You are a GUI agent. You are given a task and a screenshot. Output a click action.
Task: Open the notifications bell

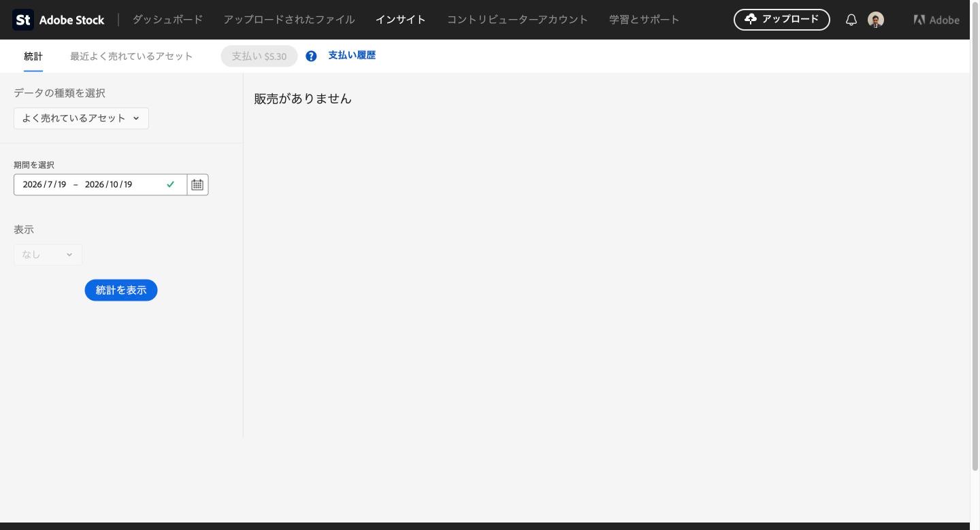pos(851,20)
